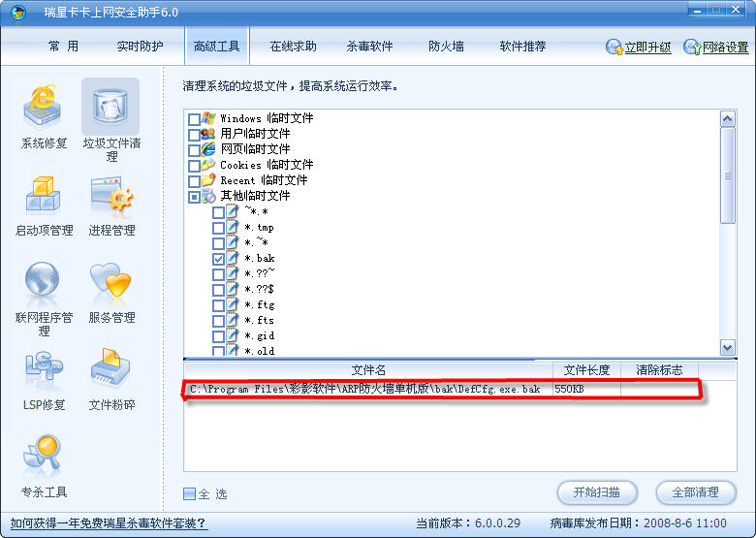Click the file list scroll-up arrow

click(728, 118)
